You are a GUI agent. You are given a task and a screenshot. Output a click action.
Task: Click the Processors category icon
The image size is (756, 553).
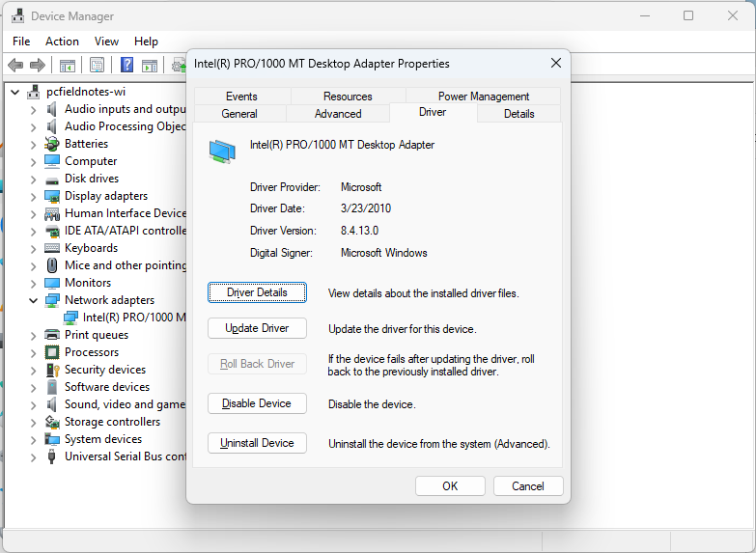[51, 352]
